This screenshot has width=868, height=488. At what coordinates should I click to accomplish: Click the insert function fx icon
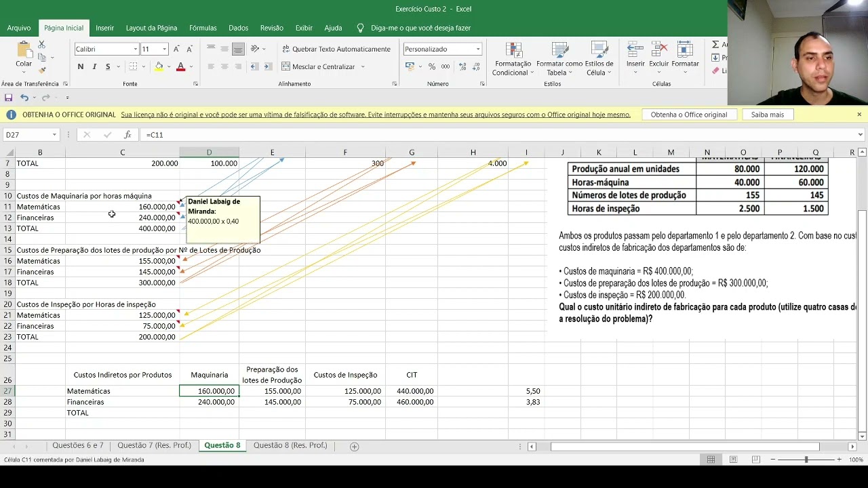[127, 135]
